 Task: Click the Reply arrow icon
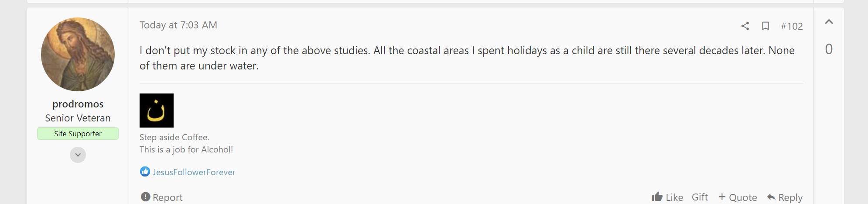[x=771, y=197]
